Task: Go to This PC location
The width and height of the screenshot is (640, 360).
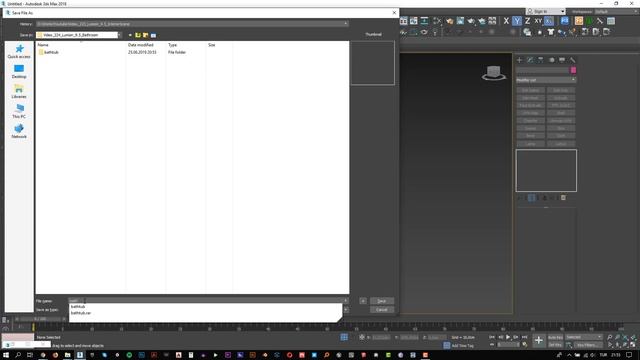Action: coord(19,111)
